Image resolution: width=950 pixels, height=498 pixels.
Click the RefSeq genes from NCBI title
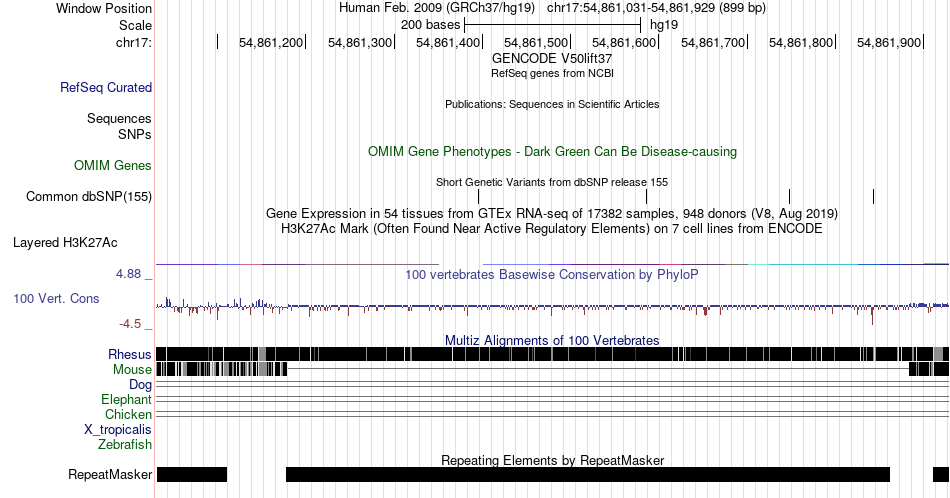(x=552, y=73)
